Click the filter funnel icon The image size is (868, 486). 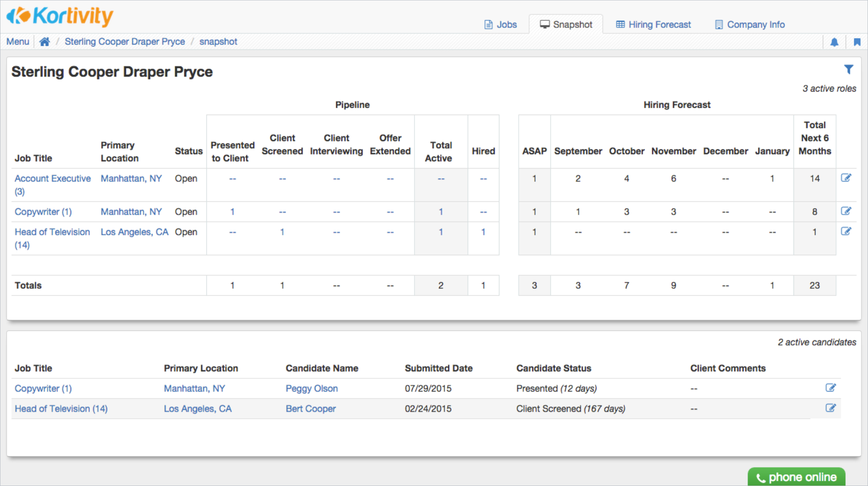(x=848, y=70)
